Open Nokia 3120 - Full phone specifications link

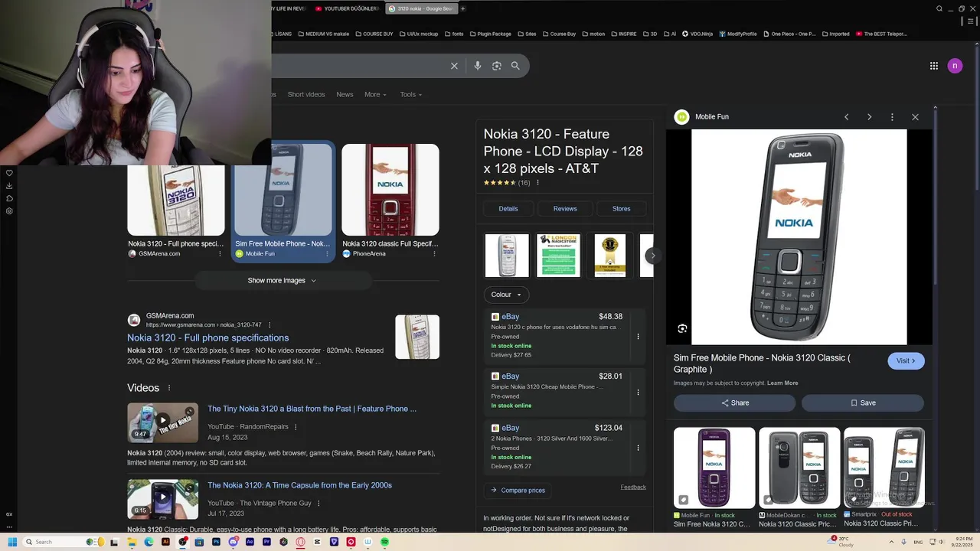pyautogui.click(x=207, y=337)
